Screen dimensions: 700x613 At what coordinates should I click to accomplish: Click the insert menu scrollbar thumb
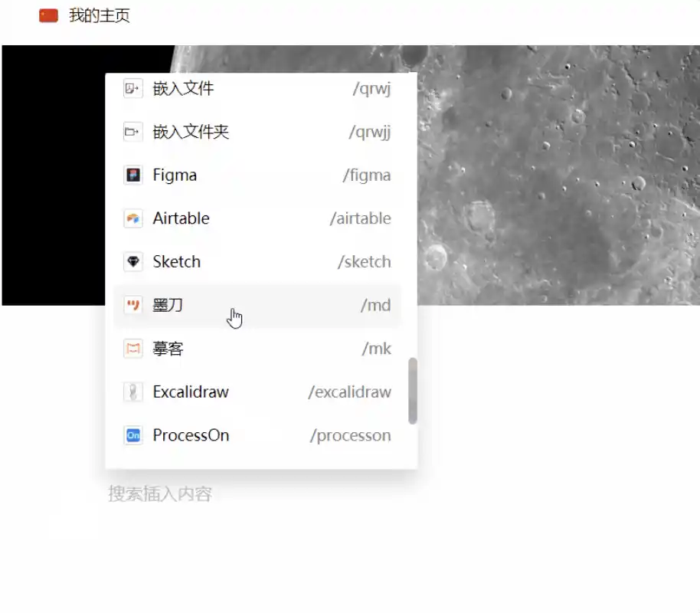413,390
